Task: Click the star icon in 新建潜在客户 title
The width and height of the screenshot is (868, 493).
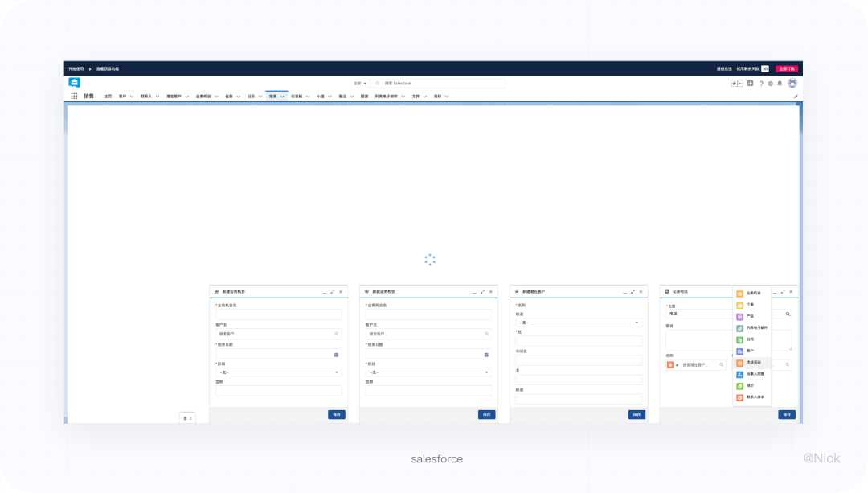Action: (517, 291)
